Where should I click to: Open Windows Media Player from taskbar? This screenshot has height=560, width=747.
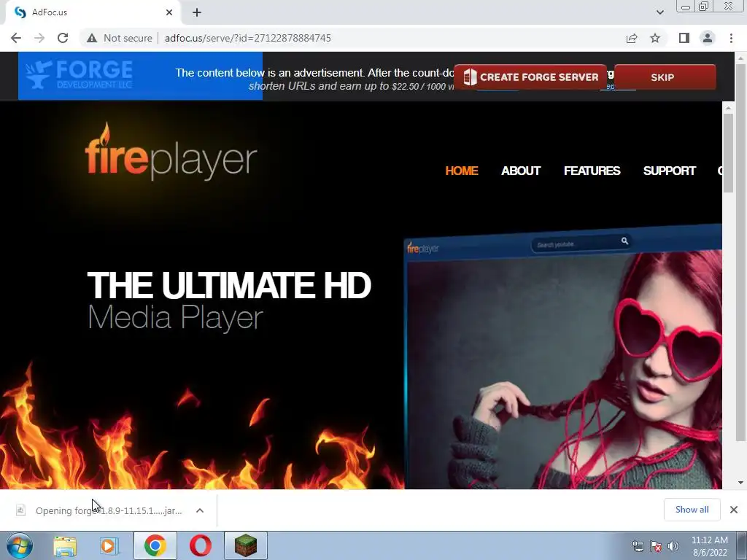click(x=109, y=545)
